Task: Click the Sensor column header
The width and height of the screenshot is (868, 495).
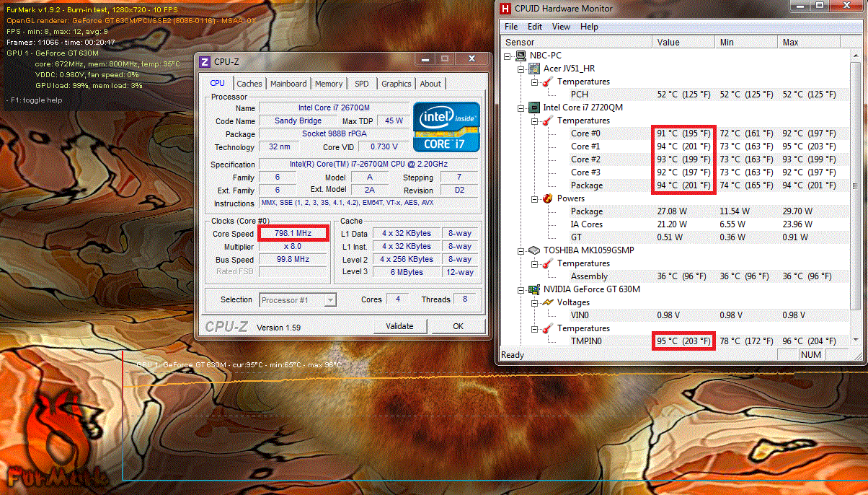Action: (576, 43)
